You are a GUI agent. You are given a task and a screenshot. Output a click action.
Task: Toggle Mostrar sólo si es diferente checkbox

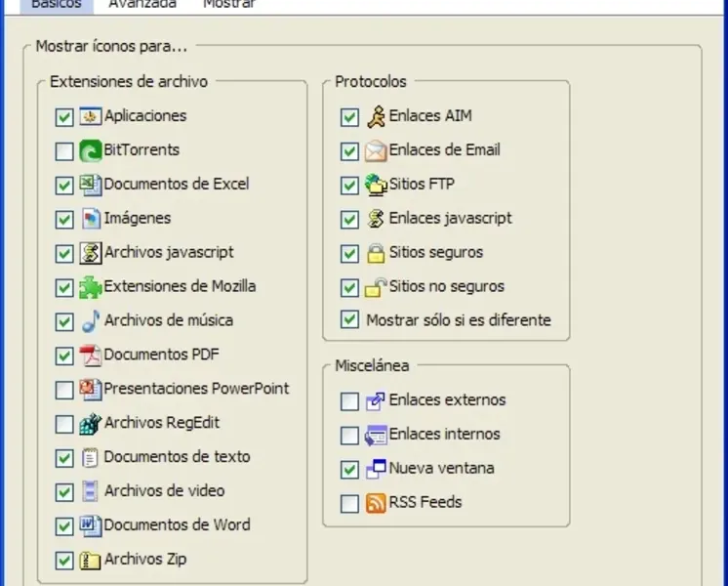tap(349, 319)
